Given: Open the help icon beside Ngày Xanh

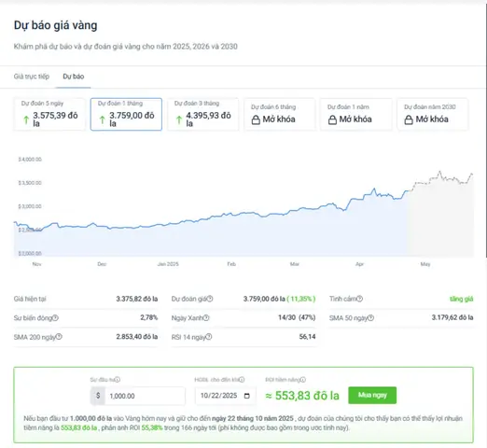Looking at the screenshot, I should coord(206,317).
